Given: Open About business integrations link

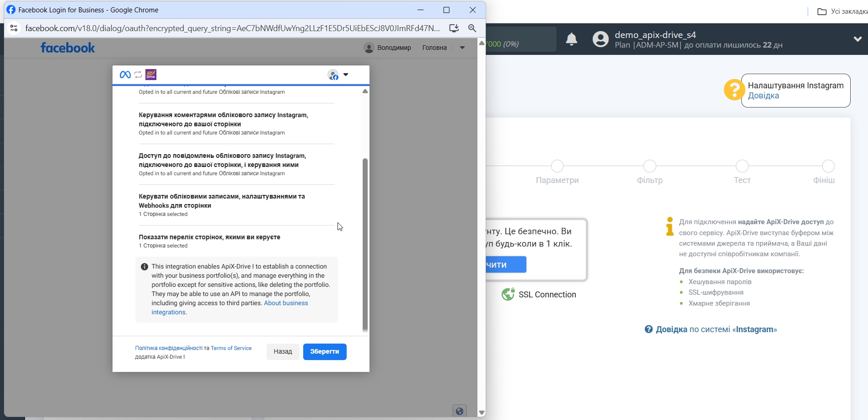Looking at the screenshot, I should pyautogui.click(x=230, y=307).
